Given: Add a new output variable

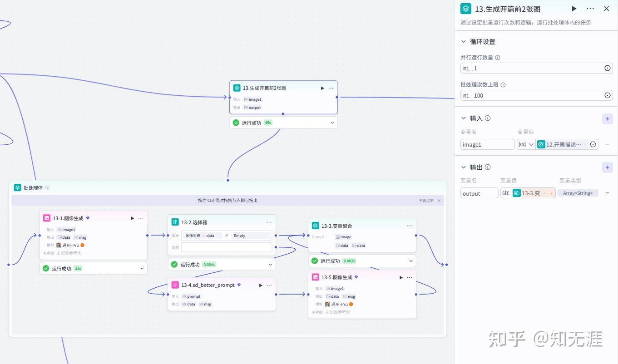Looking at the screenshot, I should [x=608, y=167].
